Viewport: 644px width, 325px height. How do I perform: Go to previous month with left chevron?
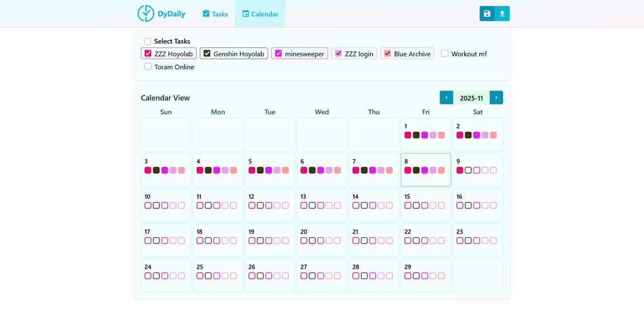click(446, 98)
